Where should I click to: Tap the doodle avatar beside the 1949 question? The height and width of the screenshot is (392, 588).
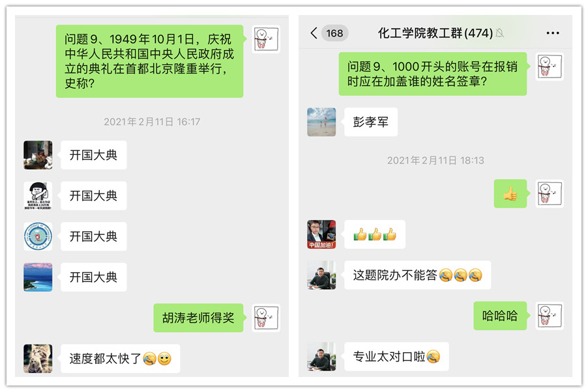click(x=266, y=39)
